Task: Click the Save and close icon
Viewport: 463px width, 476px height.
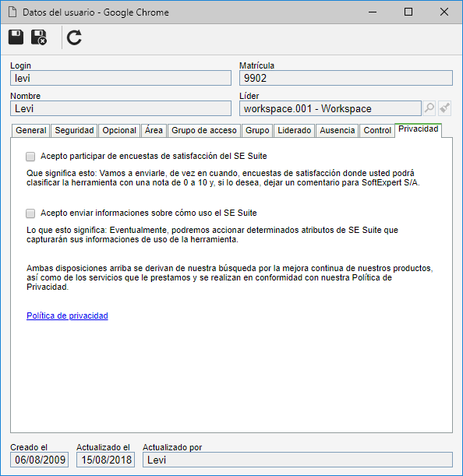Action: (39, 37)
